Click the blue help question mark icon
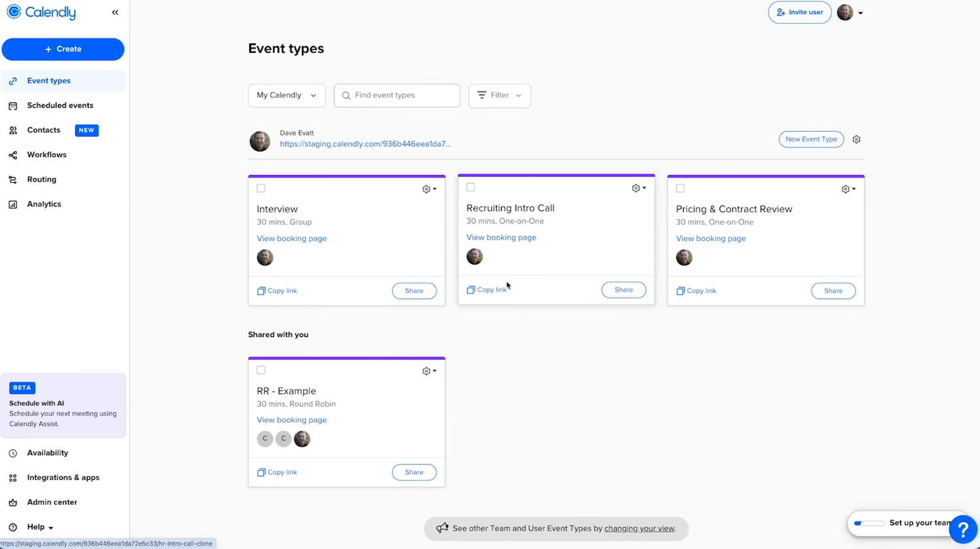This screenshot has height=549, width=980. (x=963, y=529)
